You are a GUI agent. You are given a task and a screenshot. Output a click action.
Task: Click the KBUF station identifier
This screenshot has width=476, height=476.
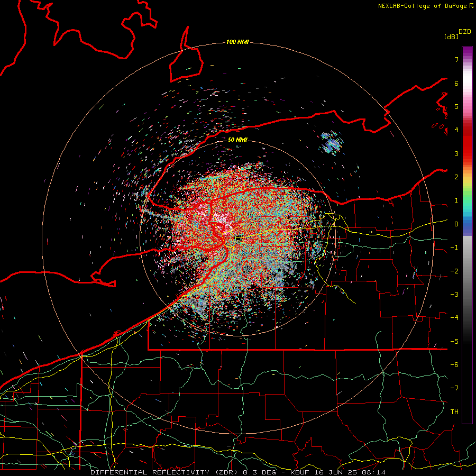click(x=300, y=472)
